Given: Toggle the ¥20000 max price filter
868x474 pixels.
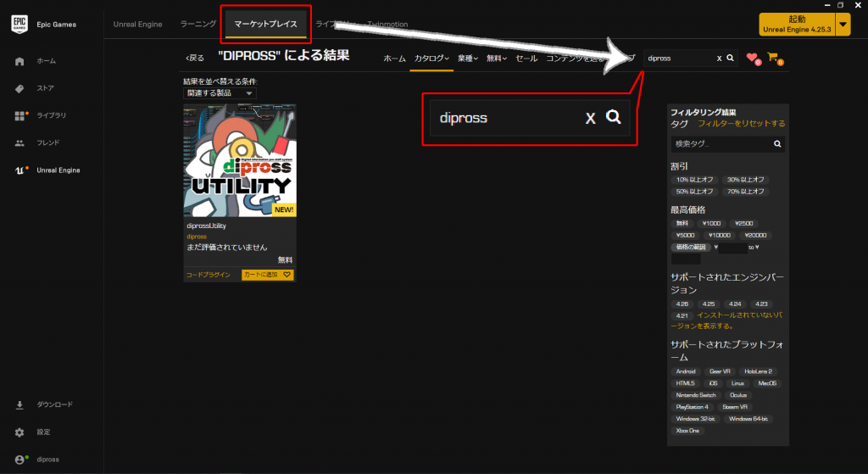Looking at the screenshot, I should 755,236.
